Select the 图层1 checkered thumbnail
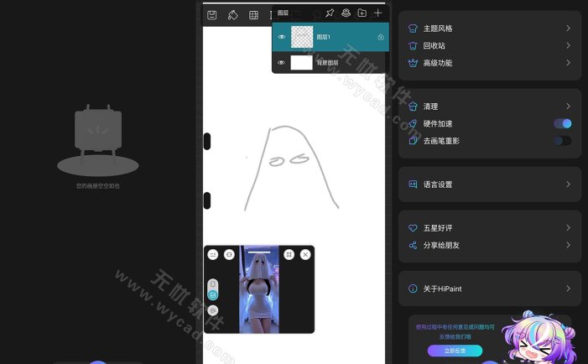This screenshot has width=588, height=364. 302,37
